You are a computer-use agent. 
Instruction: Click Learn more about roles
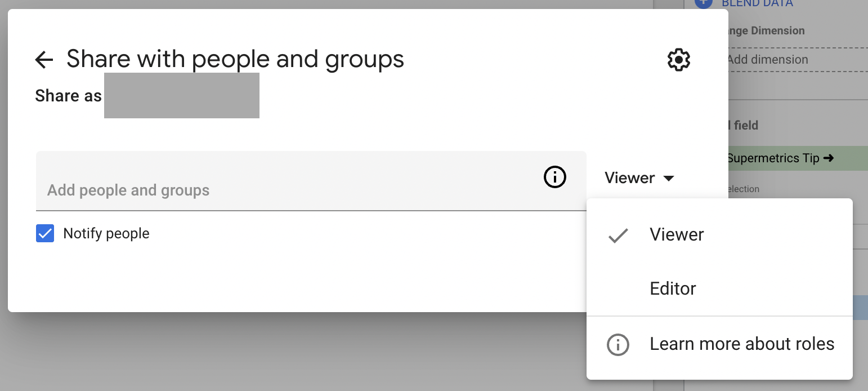pyautogui.click(x=742, y=344)
